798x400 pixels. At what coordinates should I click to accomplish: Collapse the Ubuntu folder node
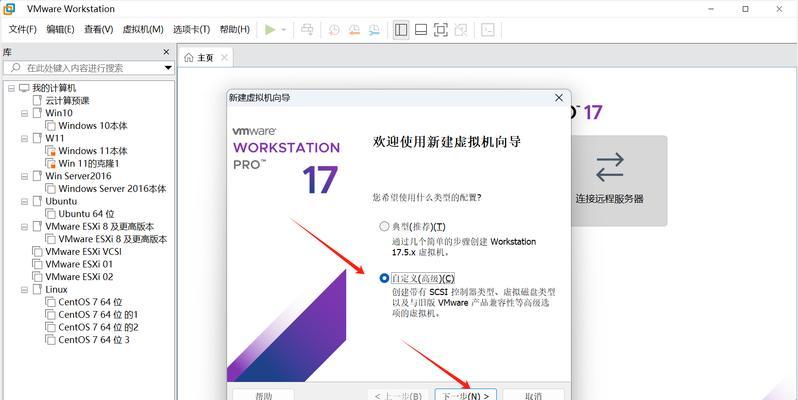point(24,202)
